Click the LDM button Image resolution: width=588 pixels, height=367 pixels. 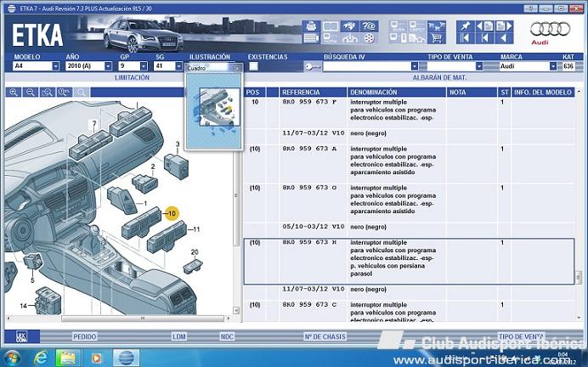pyautogui.click(x=179, y=336)
